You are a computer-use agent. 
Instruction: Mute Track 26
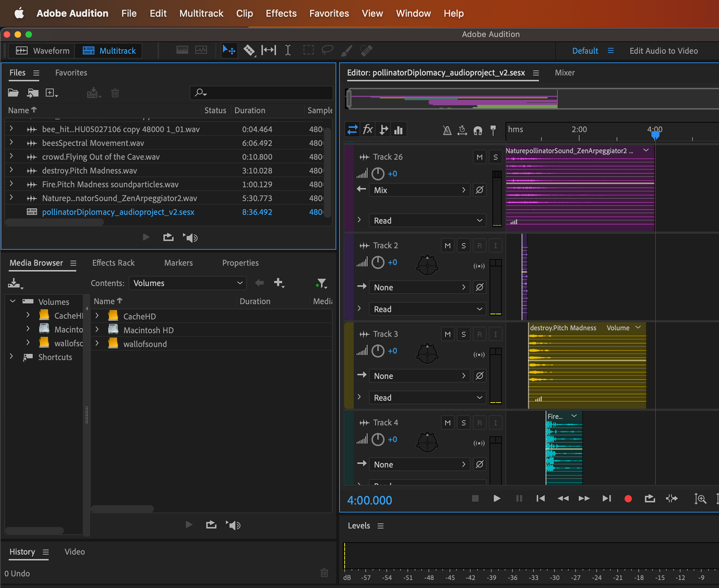coord(479,157)
